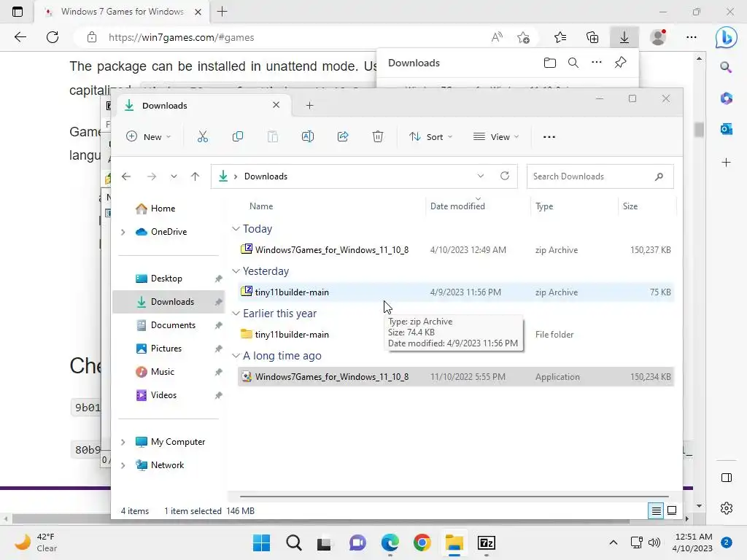Open more options in Edge Downloads panel
The image size is (747, 560).
coord(597,63)
